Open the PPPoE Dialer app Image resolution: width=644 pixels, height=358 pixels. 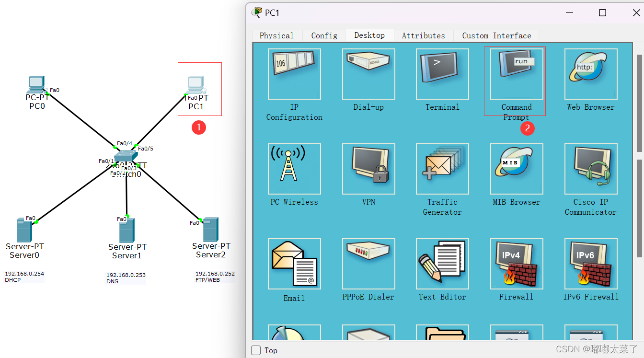pos(368,264)
